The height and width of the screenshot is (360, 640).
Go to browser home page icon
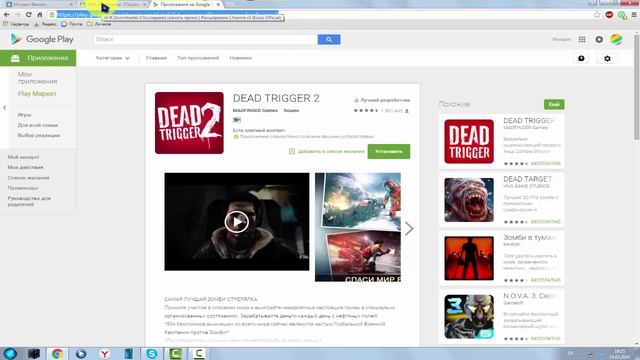coord(40,15)
